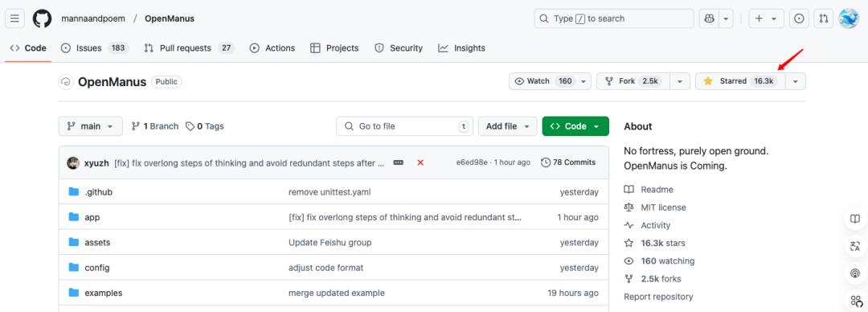Click the translate icon in right sidebar
The width and height of the screenshot is (868, 312).
click(854, 246)
